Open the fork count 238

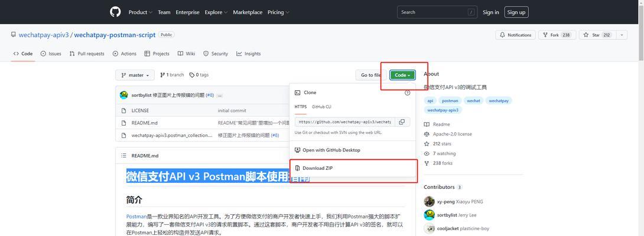point(567,35)
